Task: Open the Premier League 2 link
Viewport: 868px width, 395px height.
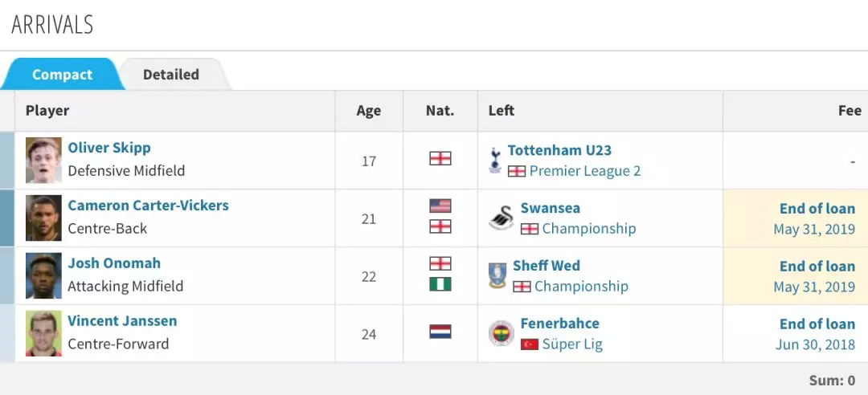Action: click(x=585, y=171)
